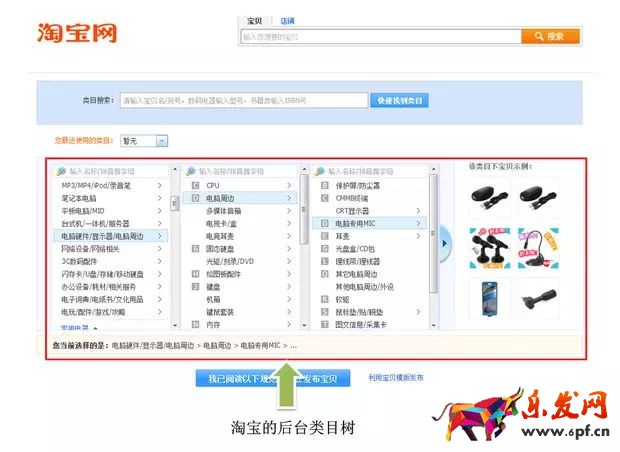Select 电脑硬件/显示器/电脑周边 category

[x=102, y=236]
